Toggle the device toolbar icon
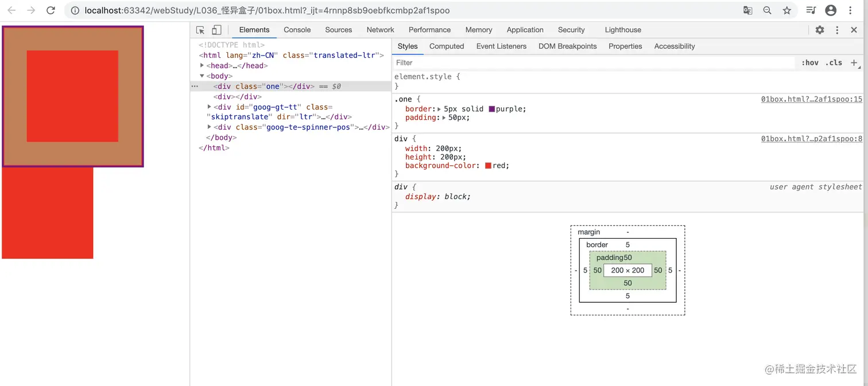 tap(216, 30)
